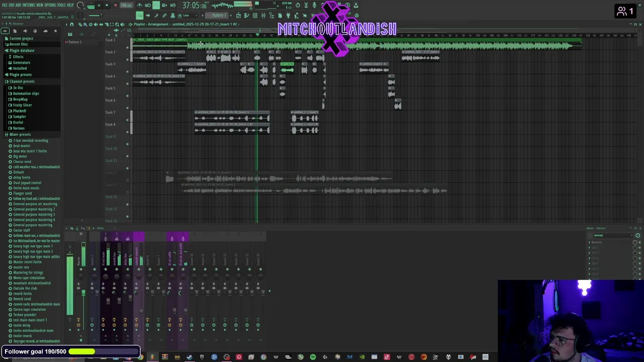
Task: Select the Paint brush tool in the playlist toolbar
Action: click(x=85, y=24)
